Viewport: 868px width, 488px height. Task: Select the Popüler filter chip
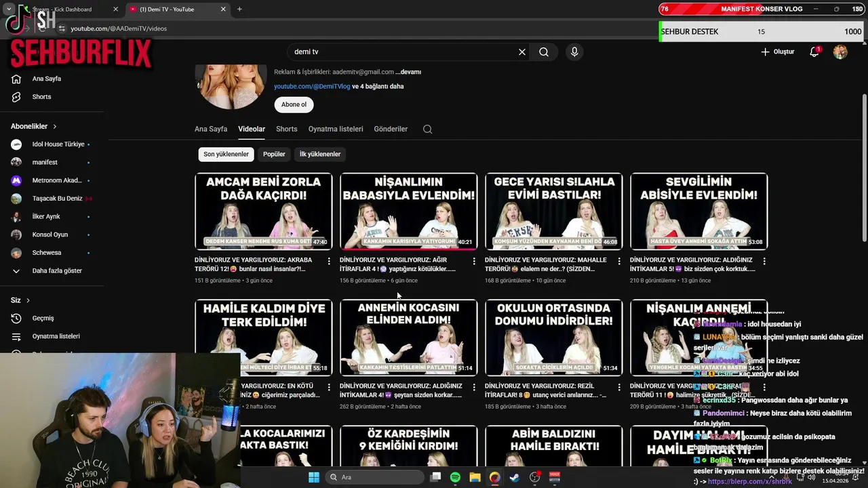(x=274, y=155)
